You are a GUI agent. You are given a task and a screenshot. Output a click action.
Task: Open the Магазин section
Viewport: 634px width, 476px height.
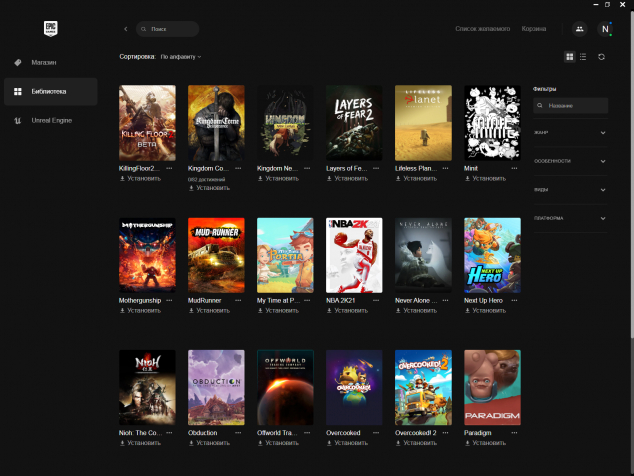pos(51,63)
